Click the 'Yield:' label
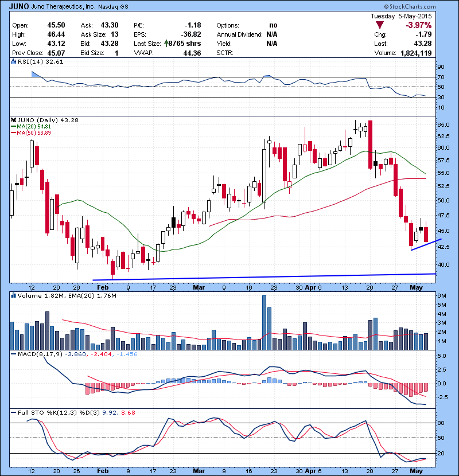The height and width of the screenshot is (476, 459). [224, 44]
